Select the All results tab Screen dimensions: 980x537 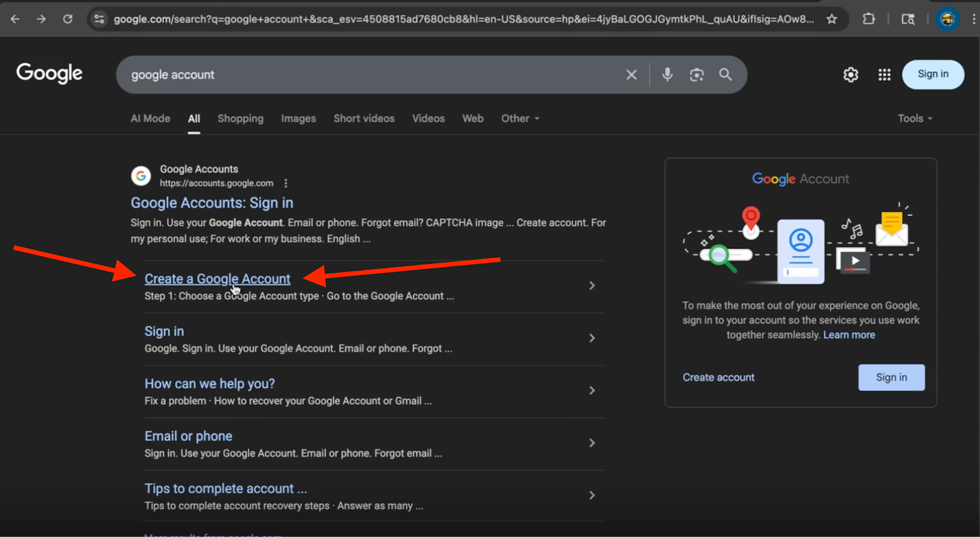click(x=194, y=118)
